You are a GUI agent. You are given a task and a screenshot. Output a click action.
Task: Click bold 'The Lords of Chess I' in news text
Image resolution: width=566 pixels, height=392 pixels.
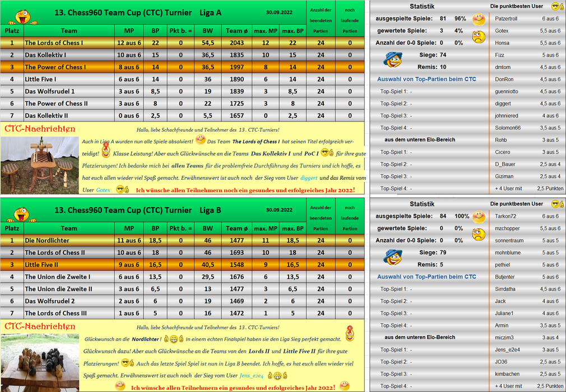pos(256,141)
